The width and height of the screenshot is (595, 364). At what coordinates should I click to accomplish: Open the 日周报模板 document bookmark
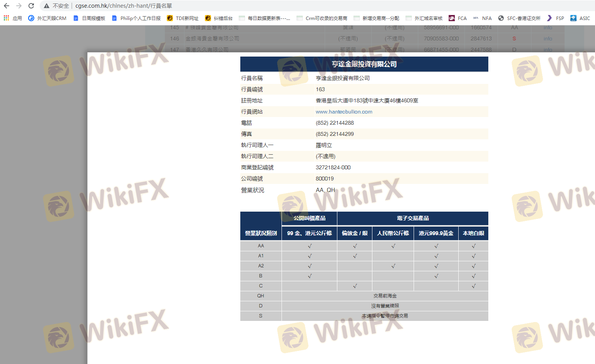pos(89,18)
